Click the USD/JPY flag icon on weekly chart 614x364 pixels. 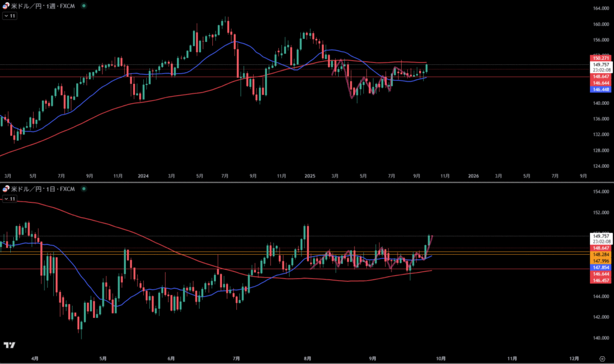7,5
